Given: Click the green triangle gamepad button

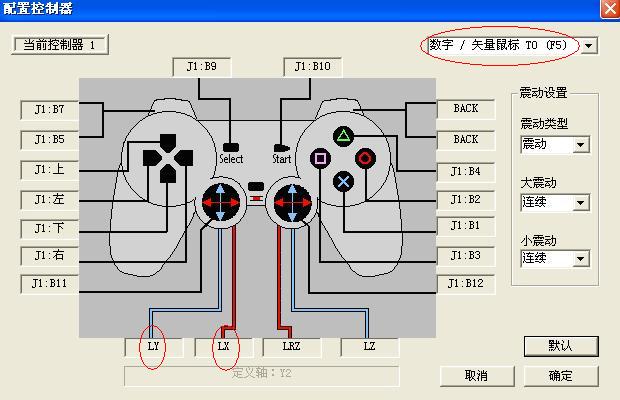Looking at the screenshot, I should click(x=344, y=136).
